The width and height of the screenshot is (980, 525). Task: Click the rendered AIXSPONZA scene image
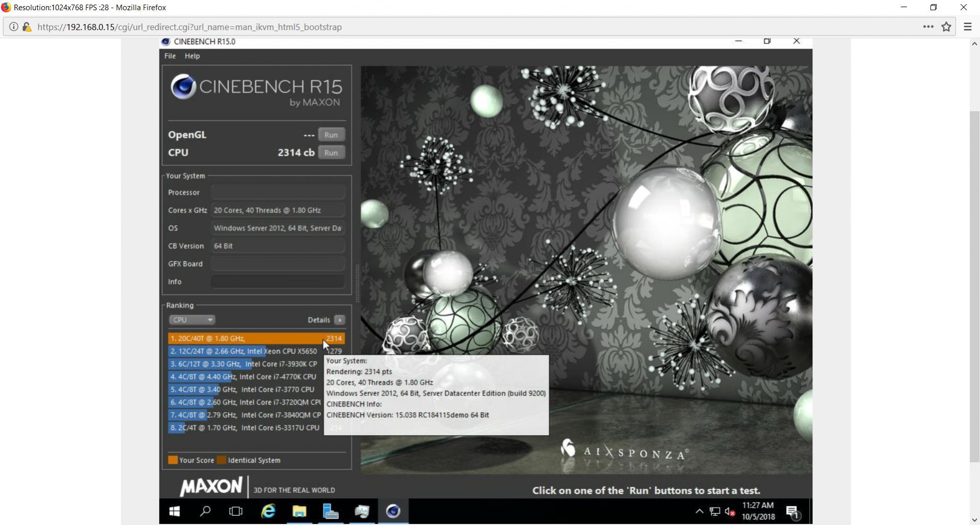[x=586, y=270]
